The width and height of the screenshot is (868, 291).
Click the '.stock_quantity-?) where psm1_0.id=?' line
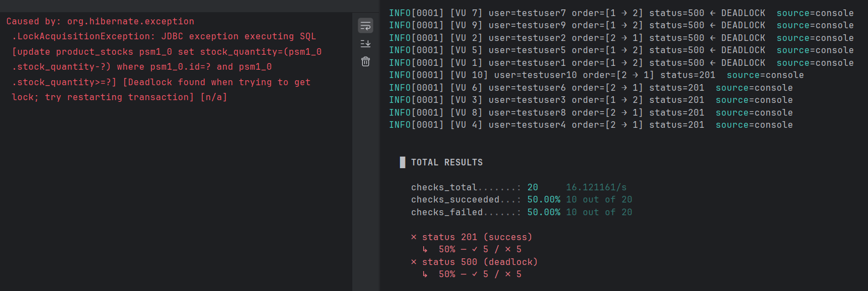tap(142, 67)
